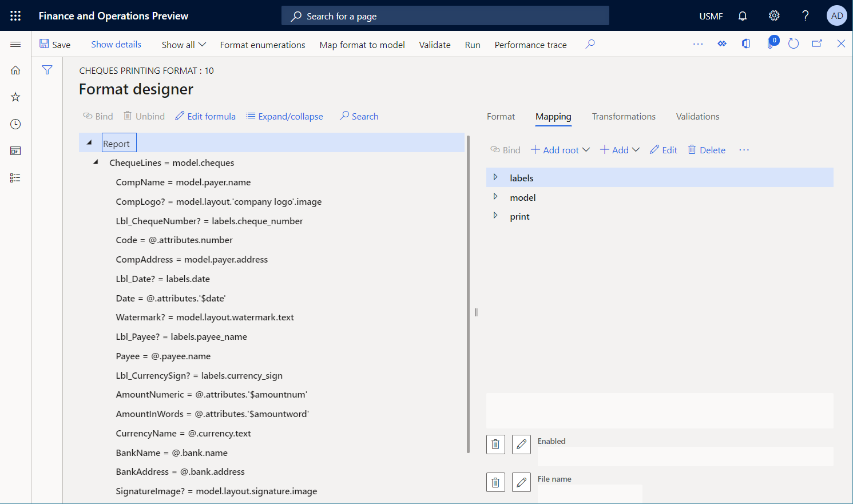Open the page in a new window
The image size is (853, 504).
[817, 43]
